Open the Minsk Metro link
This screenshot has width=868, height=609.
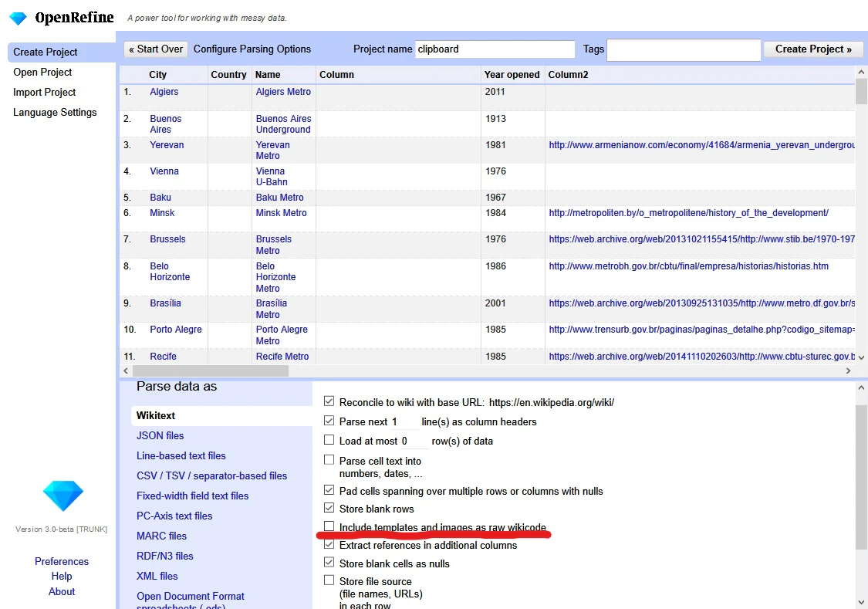281,212
